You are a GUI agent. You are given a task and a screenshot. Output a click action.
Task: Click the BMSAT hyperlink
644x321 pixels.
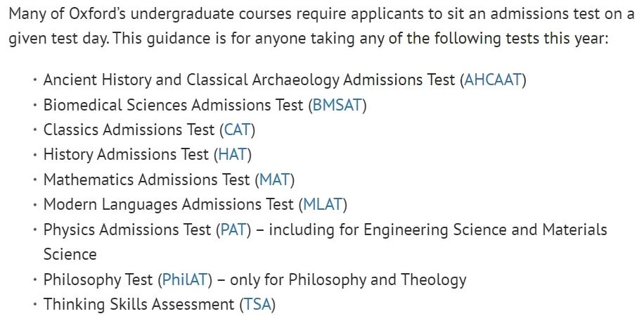coord(337,105)
